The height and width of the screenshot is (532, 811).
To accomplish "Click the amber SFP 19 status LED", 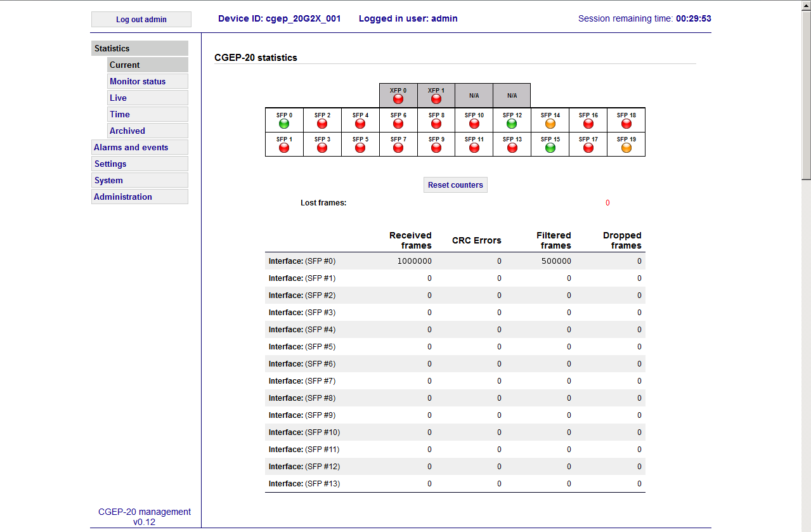I will tap(626, 147).
